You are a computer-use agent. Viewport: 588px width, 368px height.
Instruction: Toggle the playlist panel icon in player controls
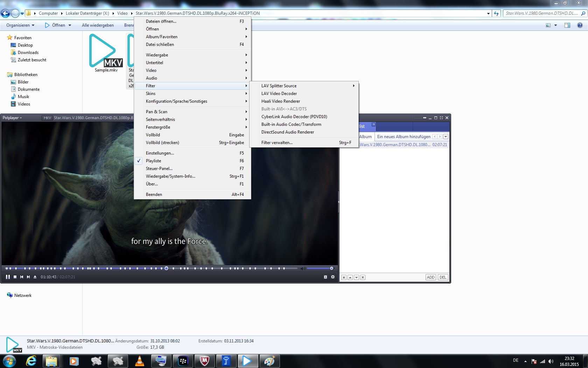325,277
